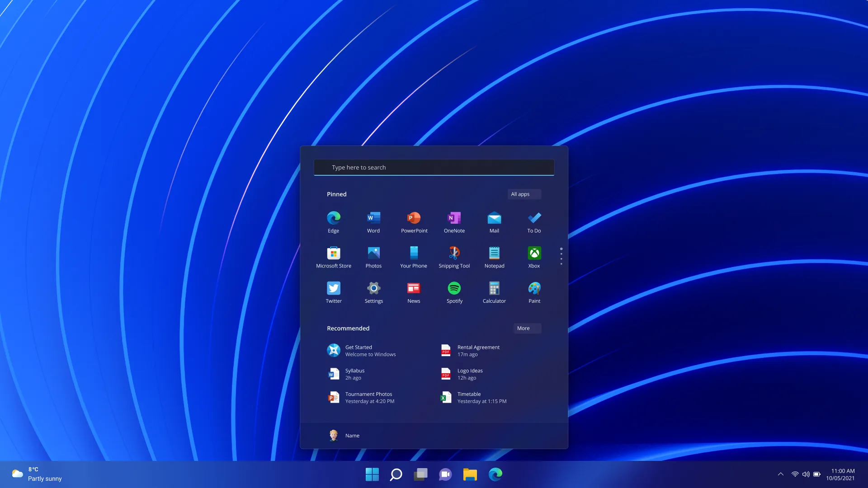Open Settings from the Start menu

click(x=373, y=292)
